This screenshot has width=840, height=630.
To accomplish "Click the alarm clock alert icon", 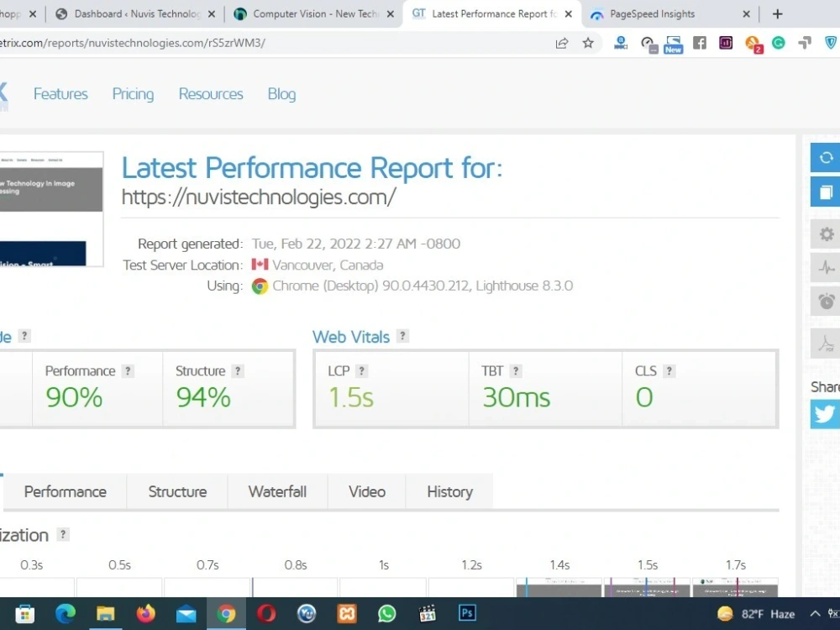I will (x=826, y=301).
